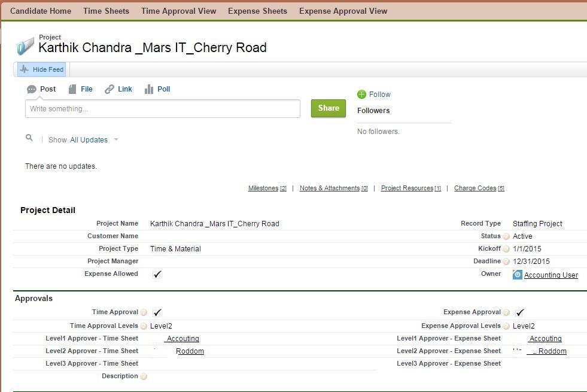Viewport: 587px width, 392px height.
Task: Open the All Updates dropdown
Action: [91, 139]
